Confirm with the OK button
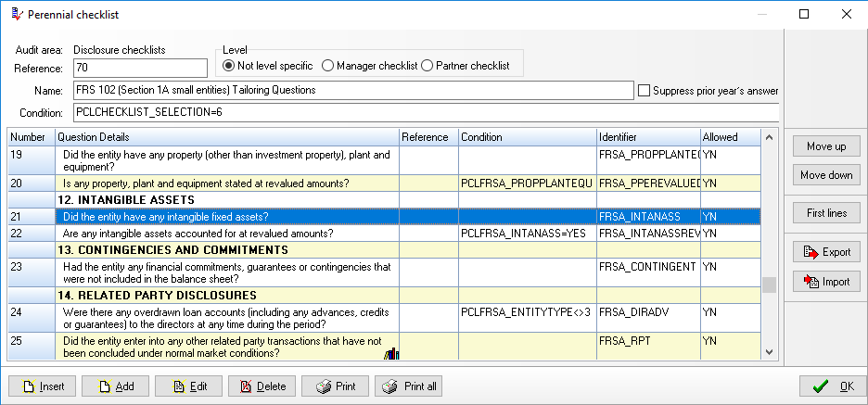The height and width of the screenshot is (405, 868). tap(833, 386)
